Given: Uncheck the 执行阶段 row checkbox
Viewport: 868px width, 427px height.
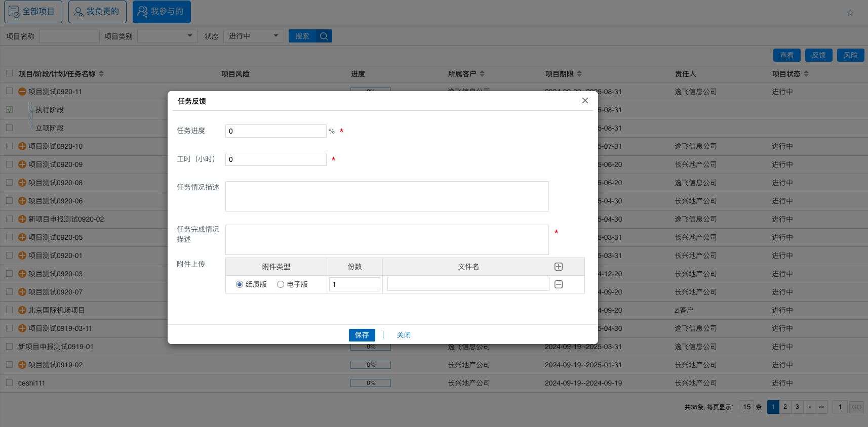Looking at the screenshot, I should pyautogui.click(x=10, y=110).
